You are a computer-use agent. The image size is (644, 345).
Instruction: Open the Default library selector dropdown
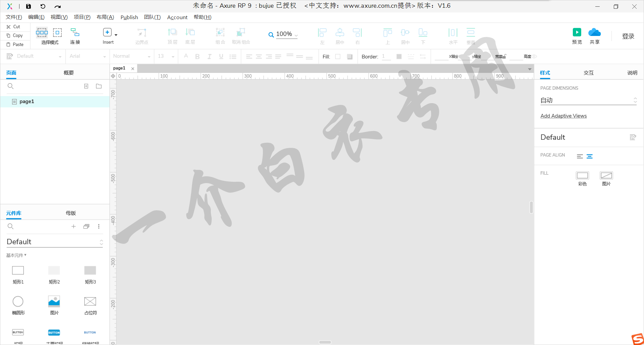(55, 242)
